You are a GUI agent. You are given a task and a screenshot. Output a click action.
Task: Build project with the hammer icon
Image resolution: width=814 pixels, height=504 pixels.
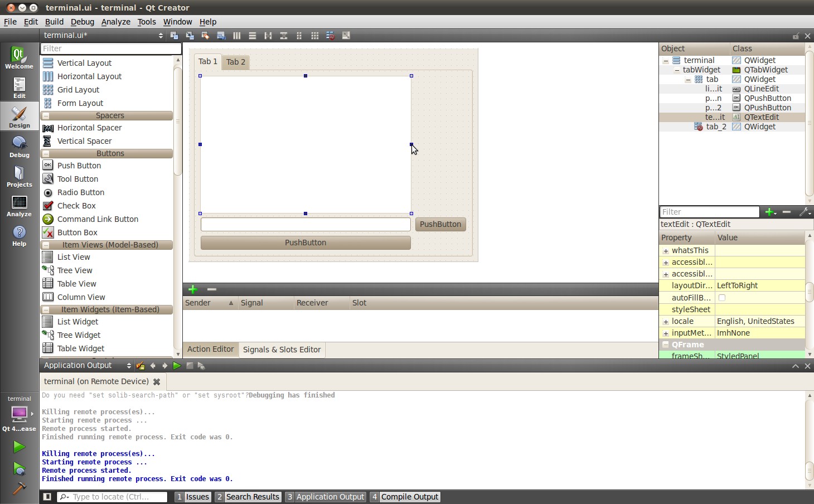(x=19, y=488)
